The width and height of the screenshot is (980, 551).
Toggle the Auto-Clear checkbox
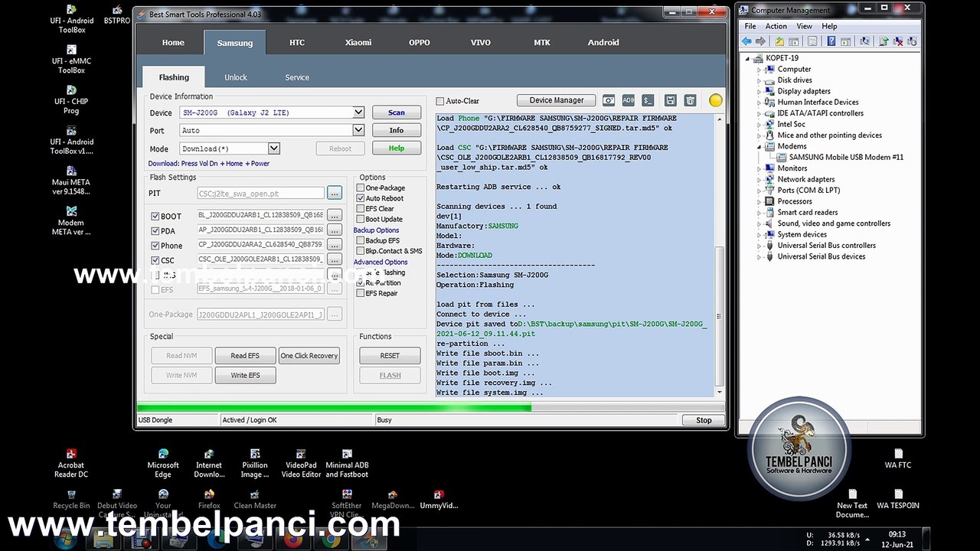(440, 101)
